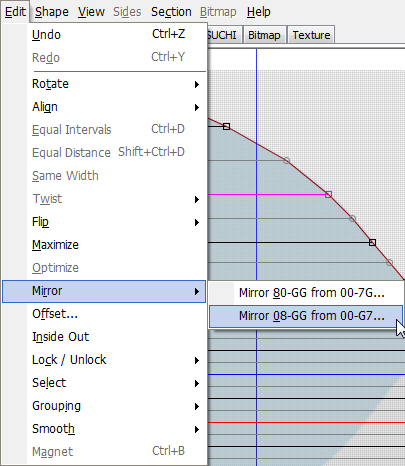Open the View menu
The image size is (405, 466).
tap(91, 12)
